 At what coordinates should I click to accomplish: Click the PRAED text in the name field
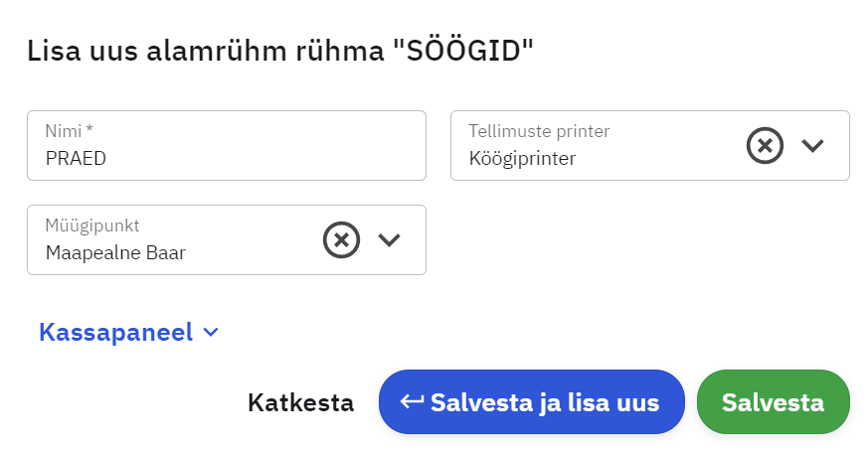[x=76, y=158]
